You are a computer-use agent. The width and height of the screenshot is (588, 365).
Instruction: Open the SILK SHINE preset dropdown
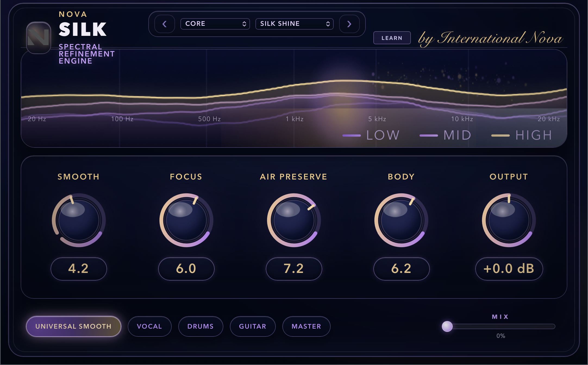[x=295, y=24]
